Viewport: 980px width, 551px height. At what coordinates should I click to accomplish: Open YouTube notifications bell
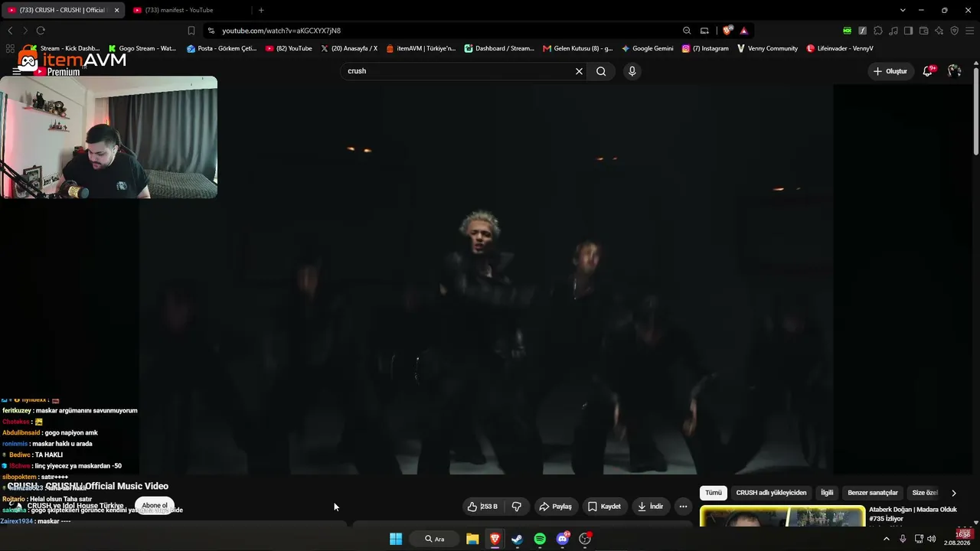[x=928, y=71]
